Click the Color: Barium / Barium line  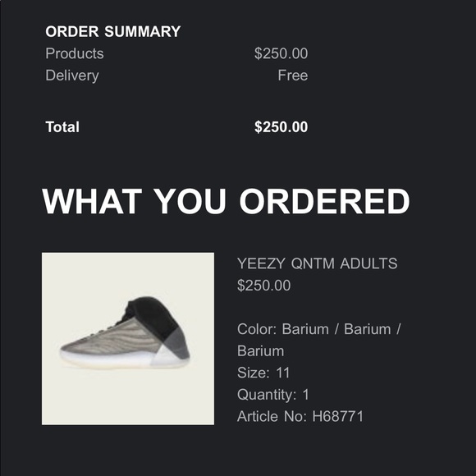tap(319, 329)
